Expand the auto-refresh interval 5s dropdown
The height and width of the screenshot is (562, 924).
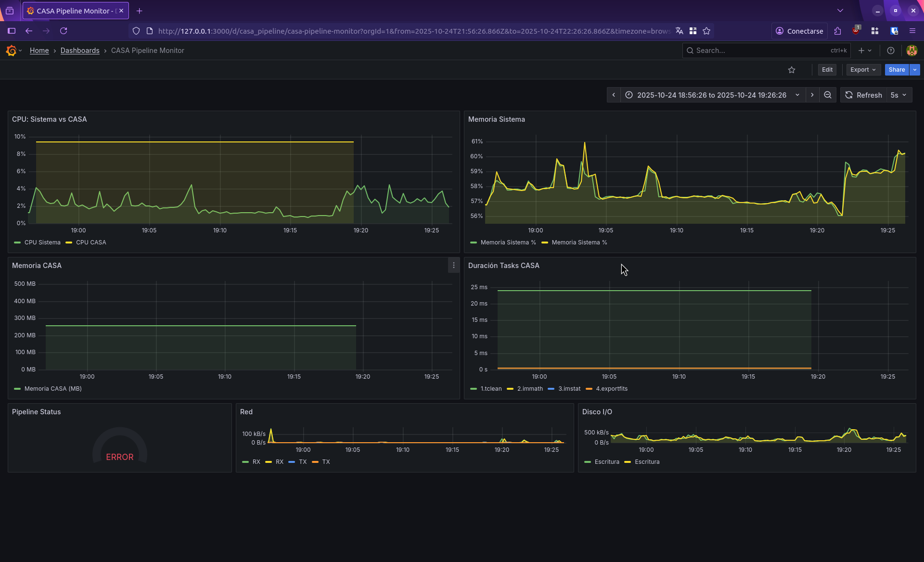897,95
